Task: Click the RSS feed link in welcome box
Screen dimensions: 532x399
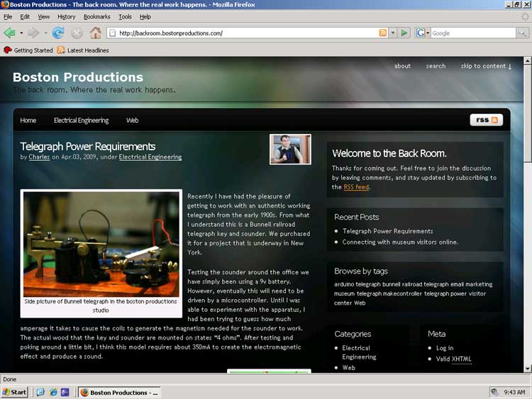Action: click(356, 187)
